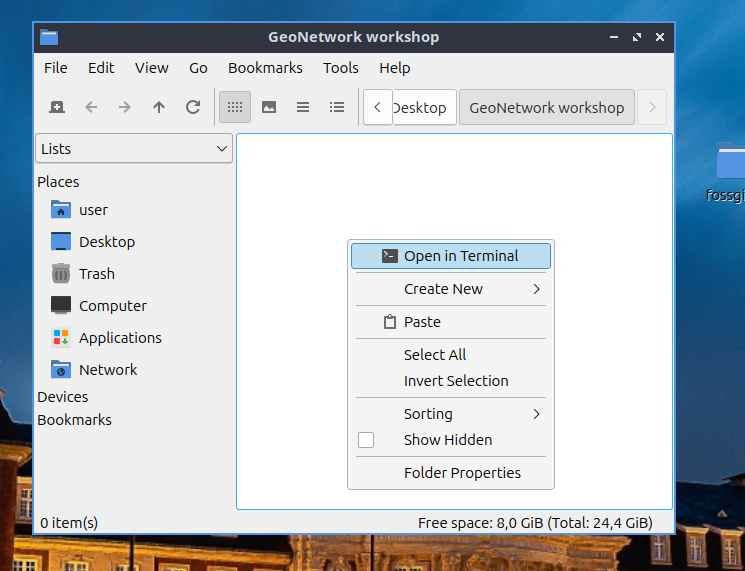Open the Edit menu
745x571 pixels.
101,68
